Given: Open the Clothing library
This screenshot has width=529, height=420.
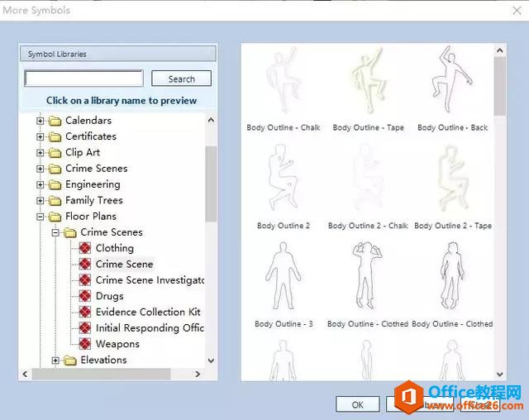Looking at the screenshot, I should point(115,248).
